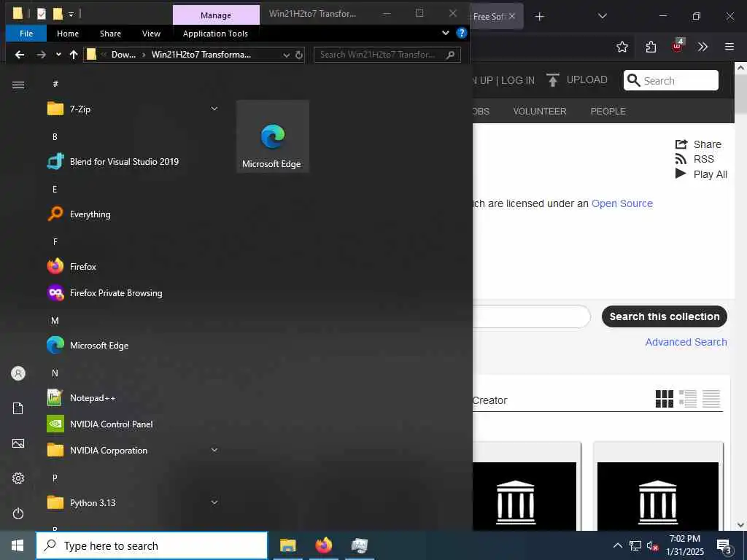Image resolution: width=747 pixels, height=560 pixels.
Task: List all Firefox tabs dropdown
Action: [x=602, y=16]
